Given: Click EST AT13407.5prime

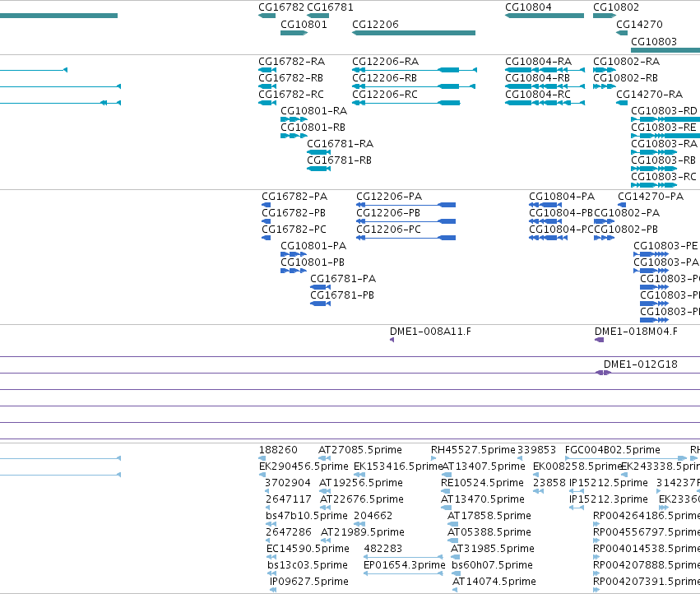Looking at the screenshot, I should tap(484, 466).
